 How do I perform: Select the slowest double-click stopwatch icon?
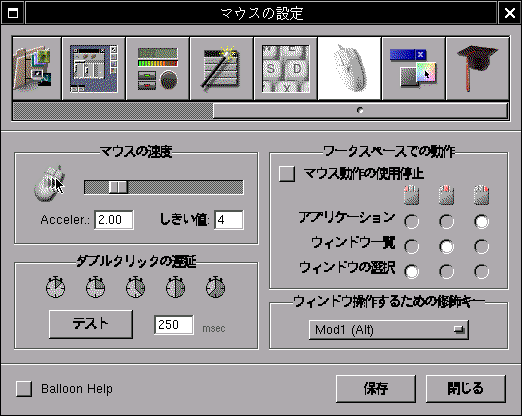point(215,287)
